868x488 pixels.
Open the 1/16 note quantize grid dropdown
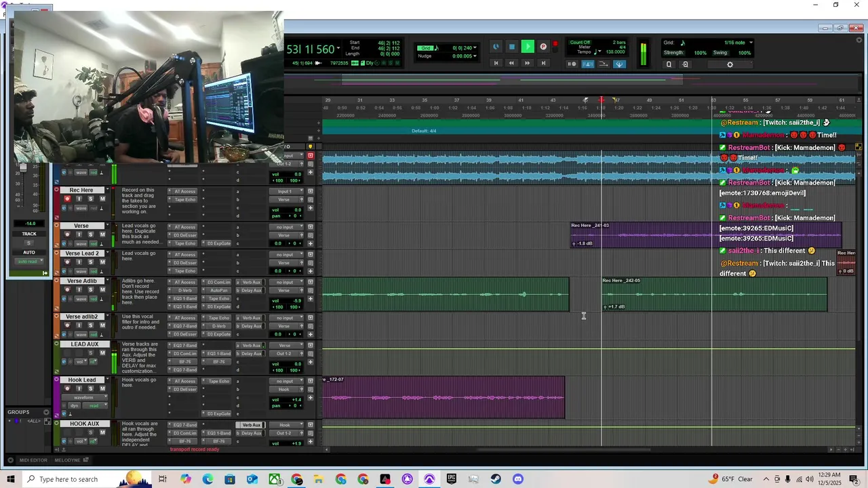click(x=751, y=43)
